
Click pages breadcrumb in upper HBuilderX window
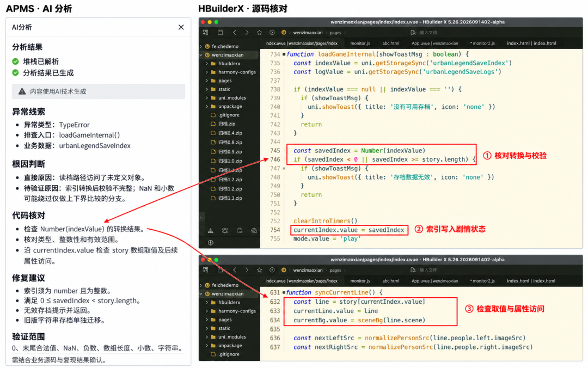pyautogui.click(x=335, y=33)
